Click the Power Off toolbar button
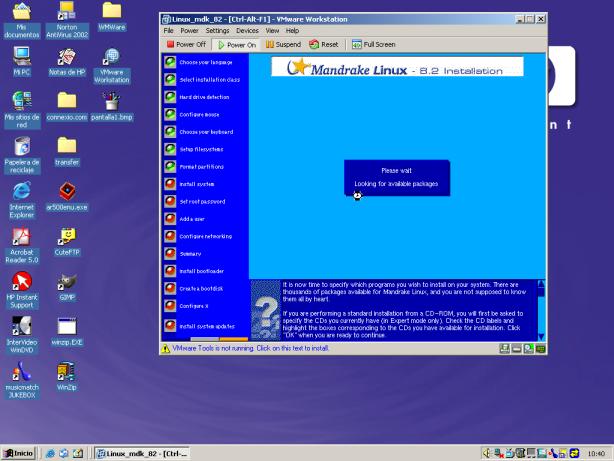The image size is (614, 461). pyautogui.click(x=185, y=45)
